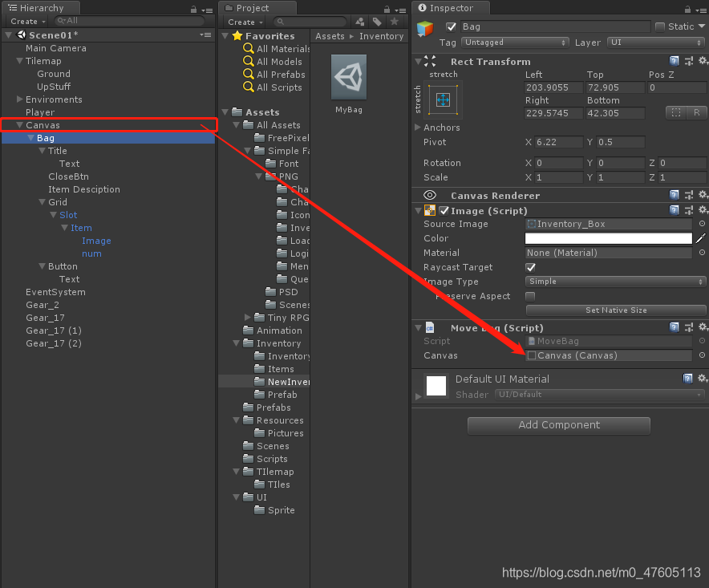The width and height of the screenshot is (709, 588).
Task: Expand the Default UI Material foldout
Action: (x=418, y=396)
